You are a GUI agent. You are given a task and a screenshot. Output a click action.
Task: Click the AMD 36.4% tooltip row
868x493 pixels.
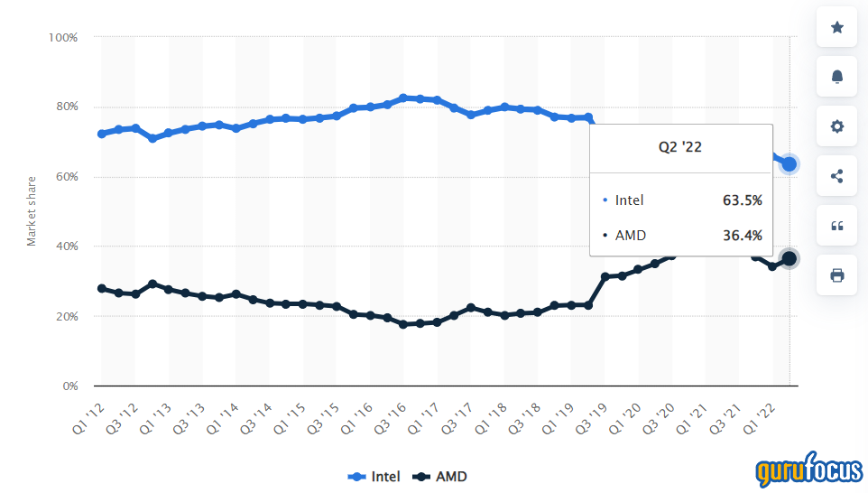[680, 236]
